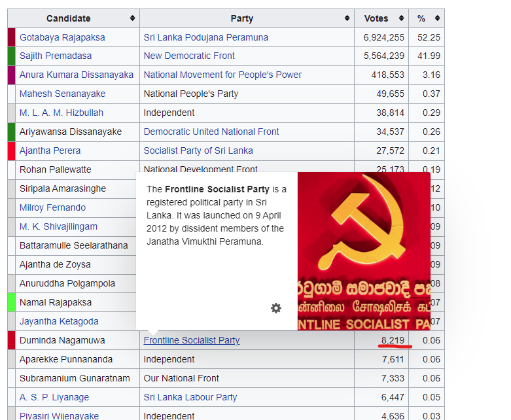Select vote count 7,611
This screenshot has width=511, height=420.
(393, 359)
